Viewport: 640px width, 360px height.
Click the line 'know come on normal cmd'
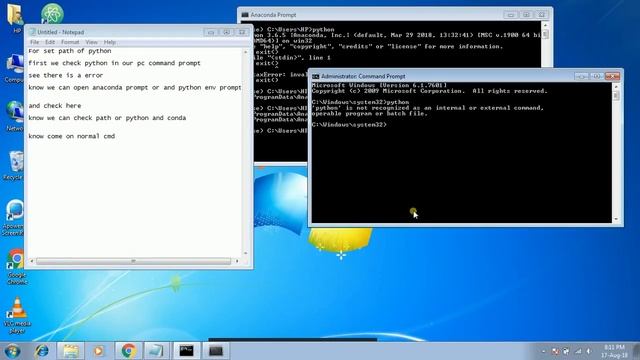click(x=71, y=136)
